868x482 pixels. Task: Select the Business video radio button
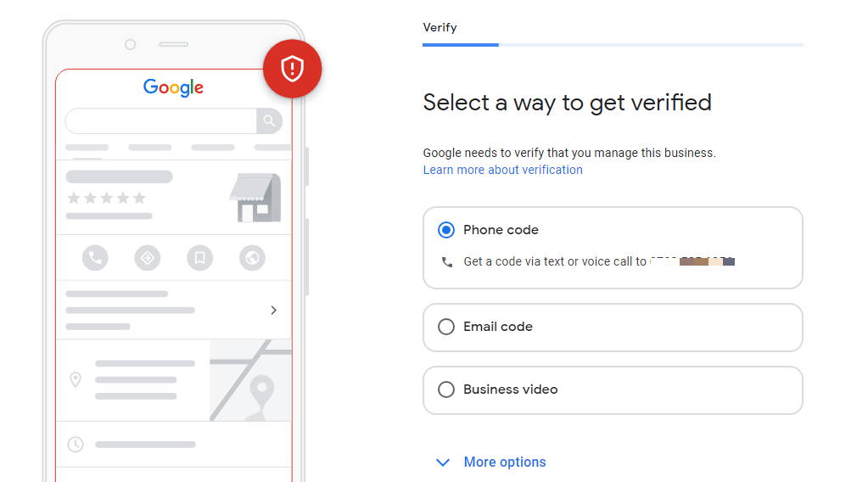pos(446,390)
